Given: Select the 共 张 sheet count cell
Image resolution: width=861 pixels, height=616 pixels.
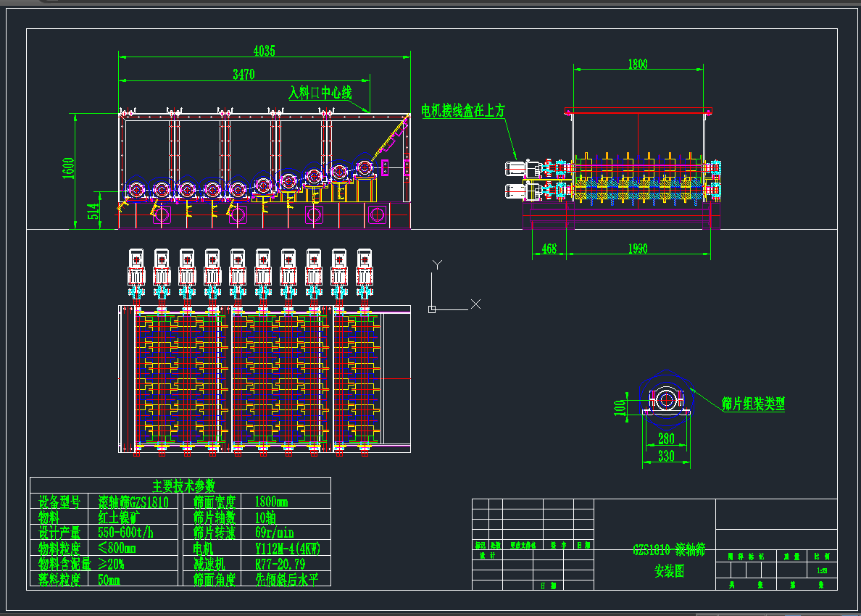Looking at the screenshot, I should click(746, 586).
